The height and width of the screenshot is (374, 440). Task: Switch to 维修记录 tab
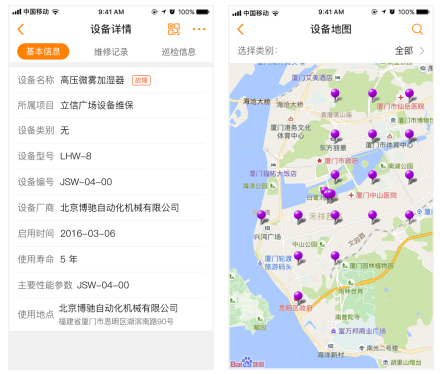tap(111, 52)
